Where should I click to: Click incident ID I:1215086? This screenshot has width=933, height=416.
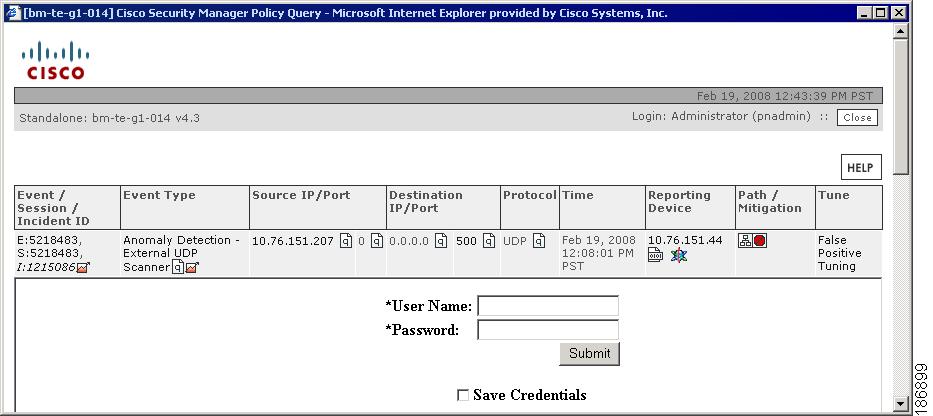coord(46,267)
